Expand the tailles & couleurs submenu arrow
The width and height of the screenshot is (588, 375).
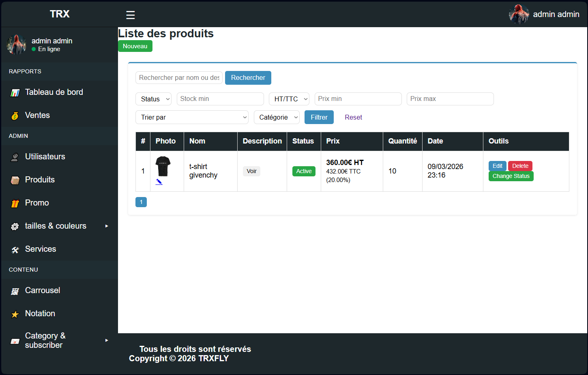pos(107,226)
